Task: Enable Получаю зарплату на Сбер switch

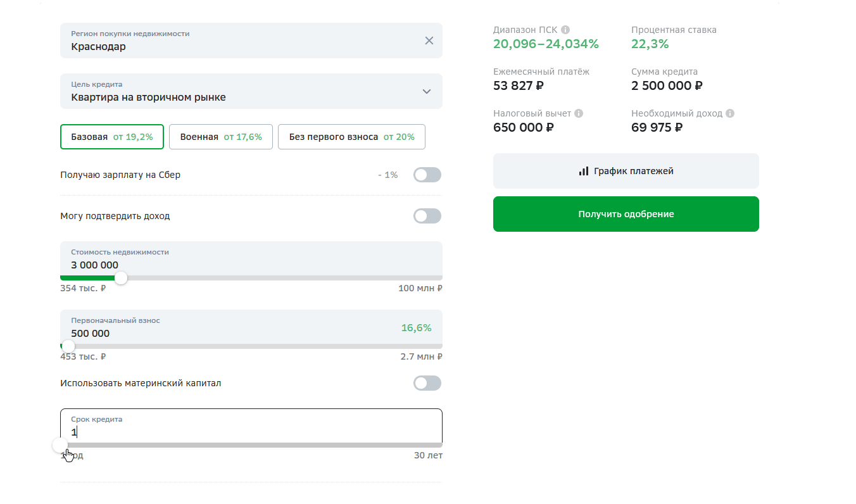Action: click(x=427, y=175)
